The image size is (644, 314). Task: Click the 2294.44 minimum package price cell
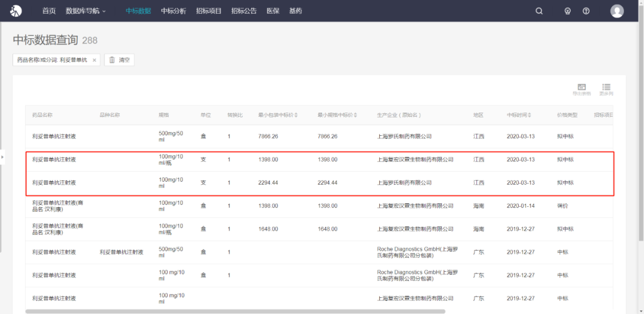coord(268,183)
